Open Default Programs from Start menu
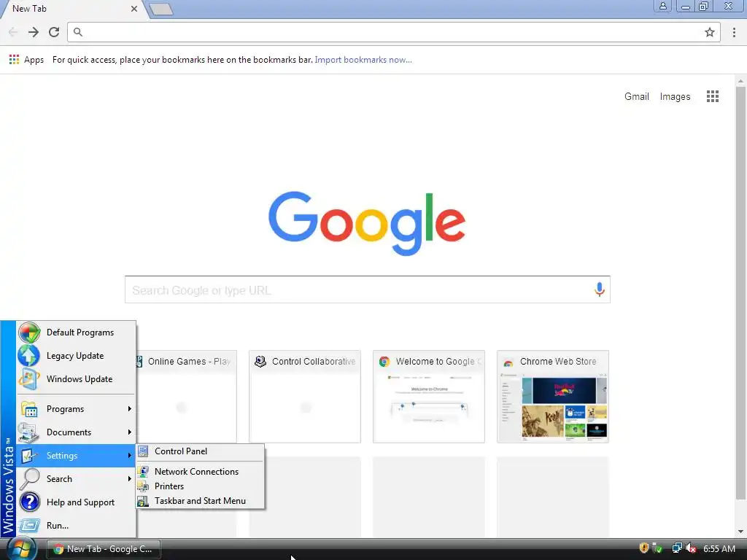The width and height of the screenshot is (747, 560). point(76,332)
